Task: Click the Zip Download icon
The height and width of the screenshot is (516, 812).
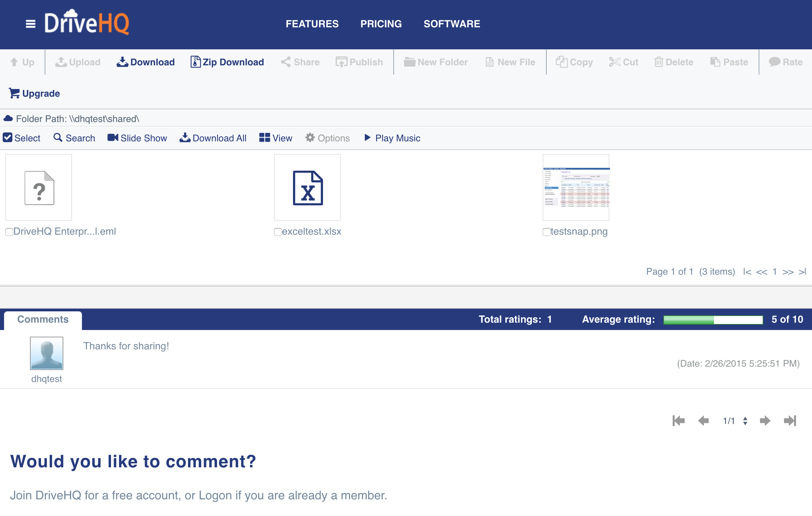Action: coord(195,62)
